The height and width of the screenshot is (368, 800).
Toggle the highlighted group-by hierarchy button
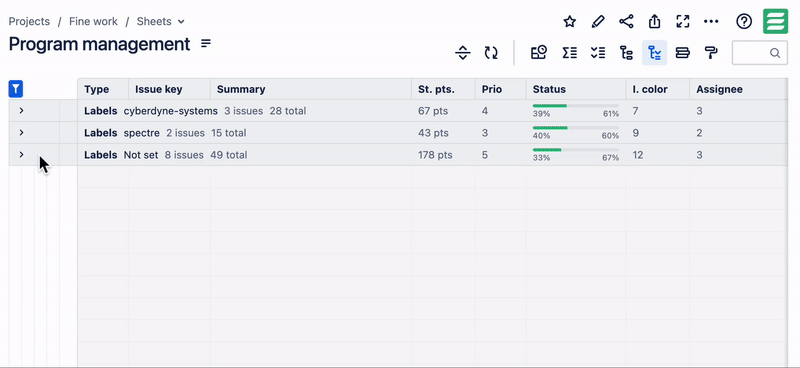[654, 53]
